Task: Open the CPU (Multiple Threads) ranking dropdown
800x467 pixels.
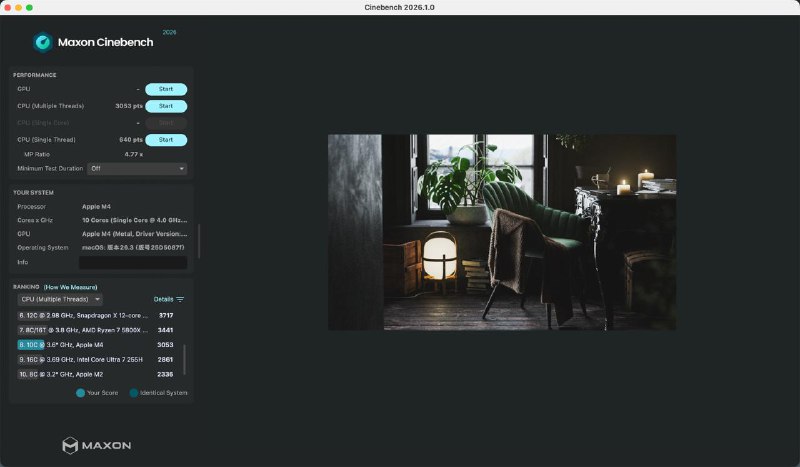Action: pos(60,300)
